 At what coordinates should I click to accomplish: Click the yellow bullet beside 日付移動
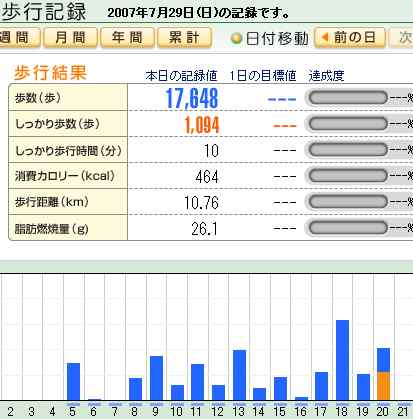pyautogui.click(x=236, y=39)
